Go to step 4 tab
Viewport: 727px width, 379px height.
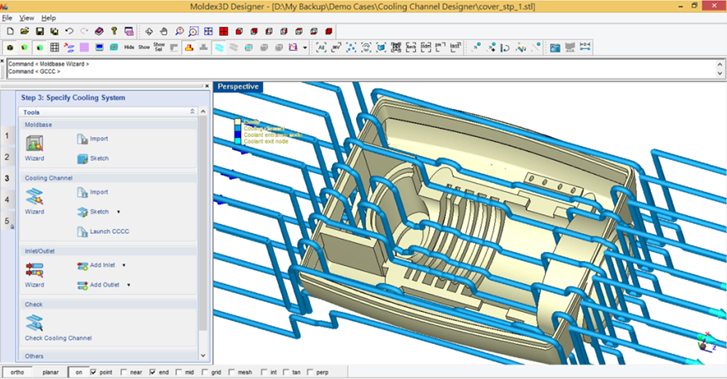[x=7, y=199]
